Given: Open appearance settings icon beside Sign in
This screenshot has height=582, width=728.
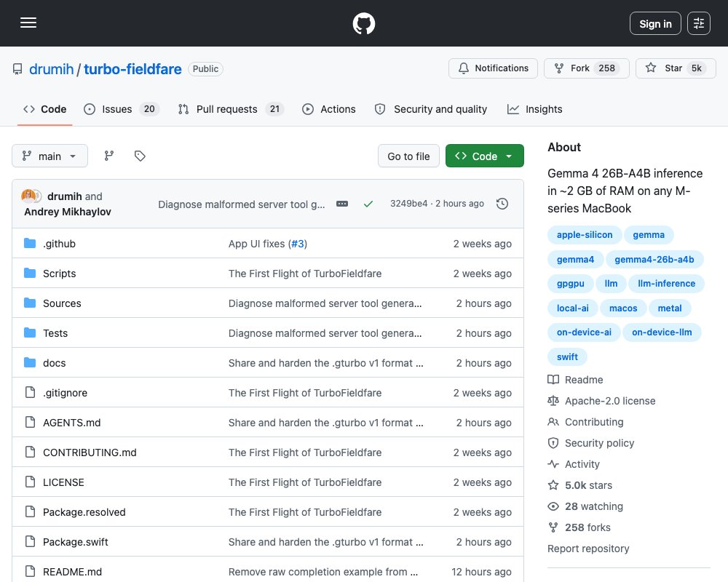Looking at the screenshot, I should (699, 23).
